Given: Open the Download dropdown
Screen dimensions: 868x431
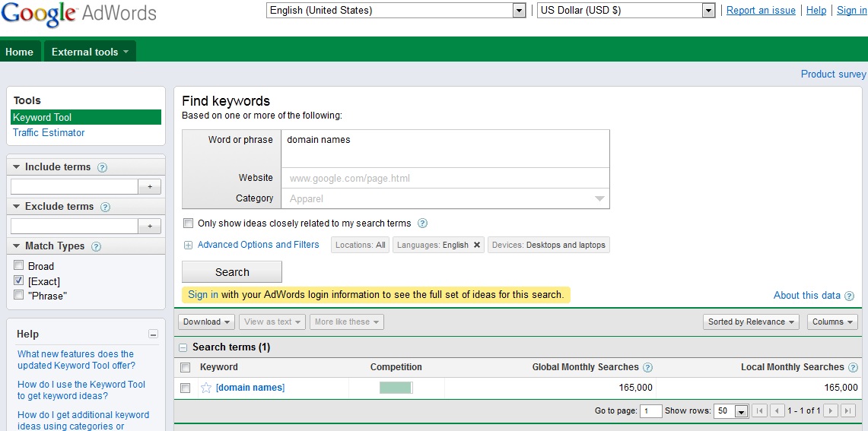Looking at the screenshot, I should 206,322.
